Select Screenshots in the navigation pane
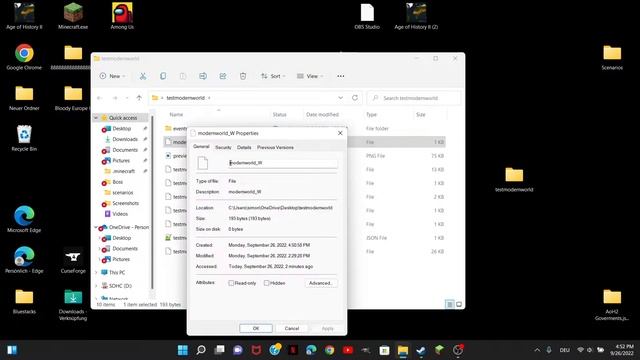The image size is (640, 360). (125, 203)
